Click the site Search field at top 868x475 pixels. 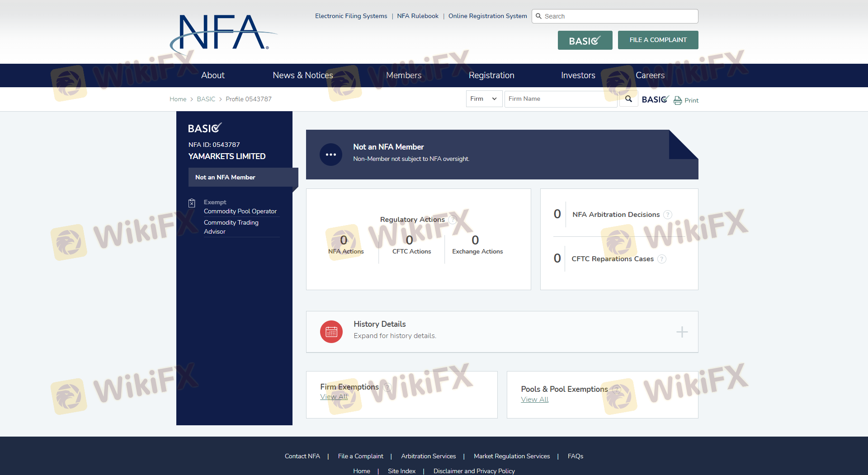[x=618, y=16]
